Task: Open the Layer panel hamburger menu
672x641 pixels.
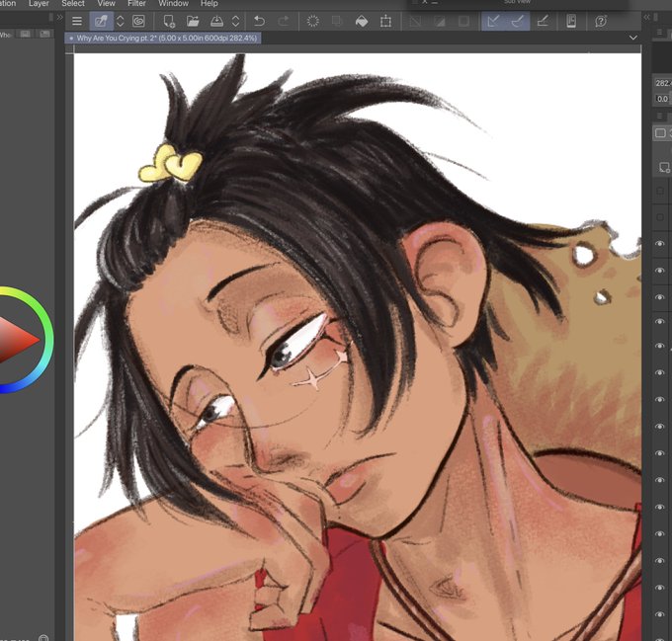Action: (659, 116)
